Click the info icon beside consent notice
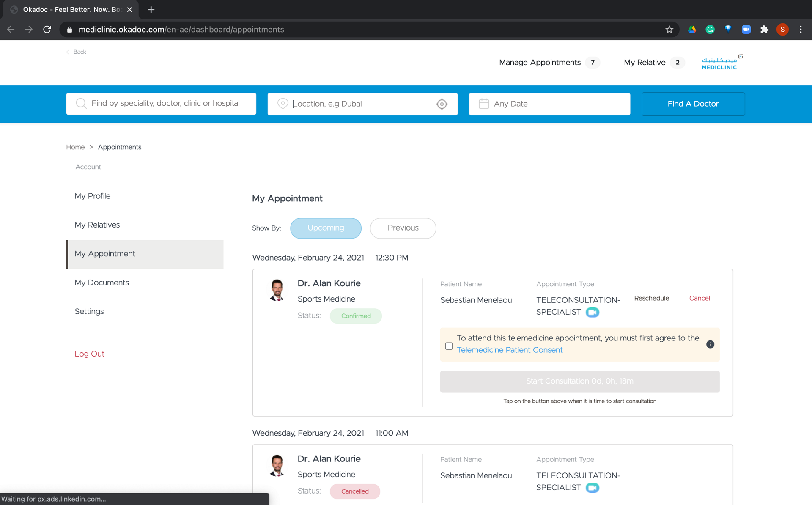The image size is (812, 505). pos(710,344)
